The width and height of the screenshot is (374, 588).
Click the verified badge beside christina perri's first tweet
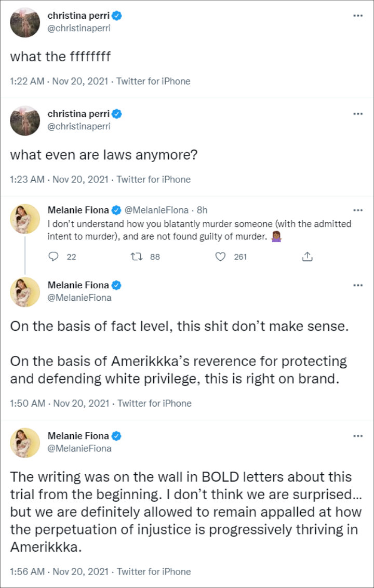click(x=118, y=16)
